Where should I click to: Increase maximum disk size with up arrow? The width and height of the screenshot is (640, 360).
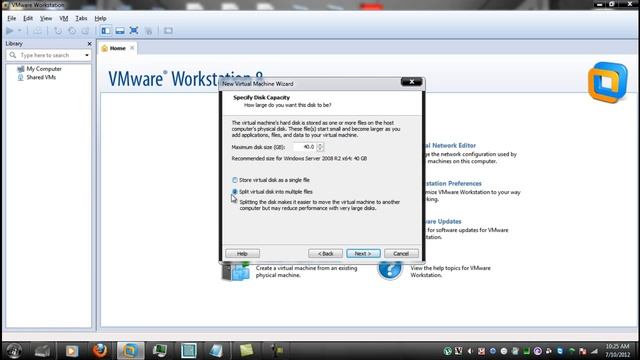click(320, 144)
